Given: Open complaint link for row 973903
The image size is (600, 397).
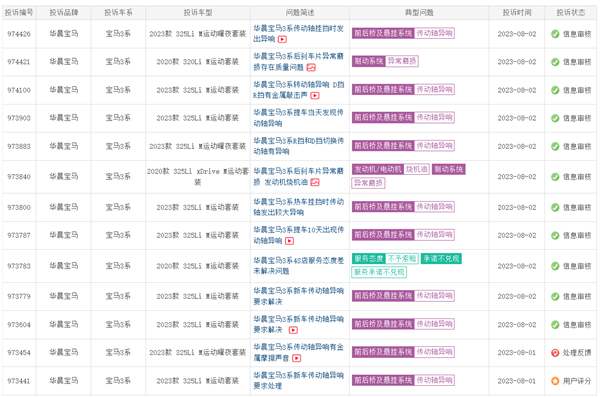Looking at the screenshot, I should pyautogui.click(x=298, y=118).
